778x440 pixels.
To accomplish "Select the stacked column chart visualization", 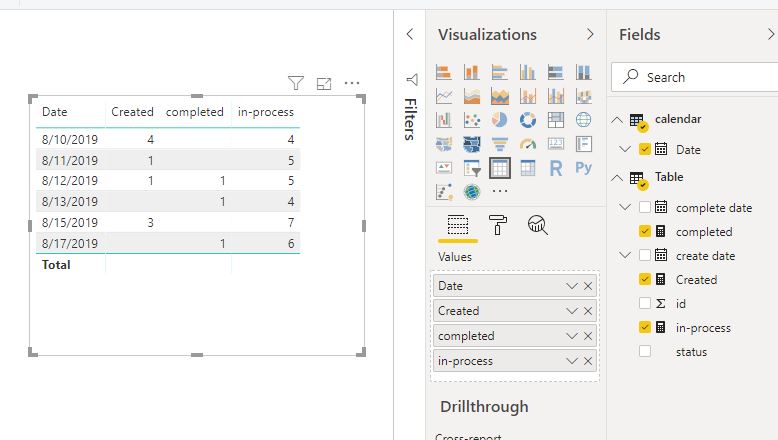I will 471,72.
